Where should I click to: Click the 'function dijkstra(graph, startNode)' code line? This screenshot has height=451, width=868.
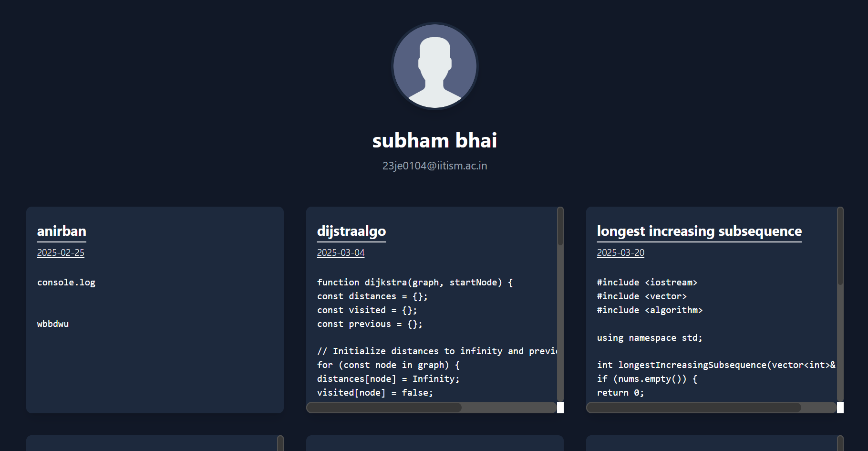pos(414,283)
